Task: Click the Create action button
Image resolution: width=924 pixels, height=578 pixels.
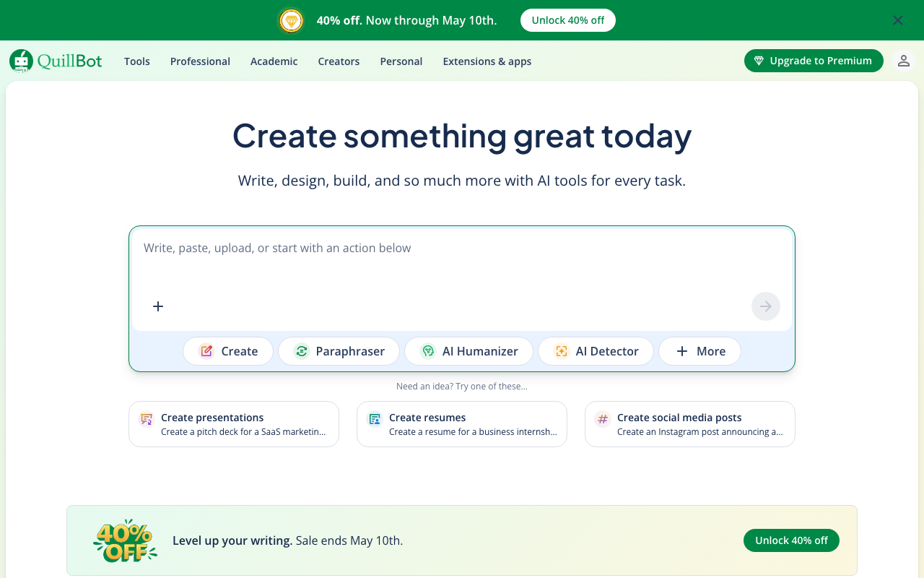Action: (x=228, y=351)
